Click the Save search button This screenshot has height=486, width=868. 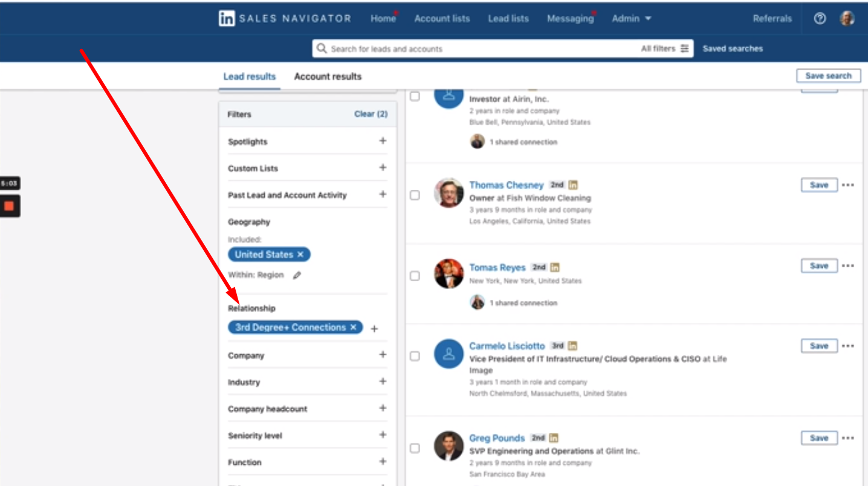pyautogui.click(x=829, y=76)
